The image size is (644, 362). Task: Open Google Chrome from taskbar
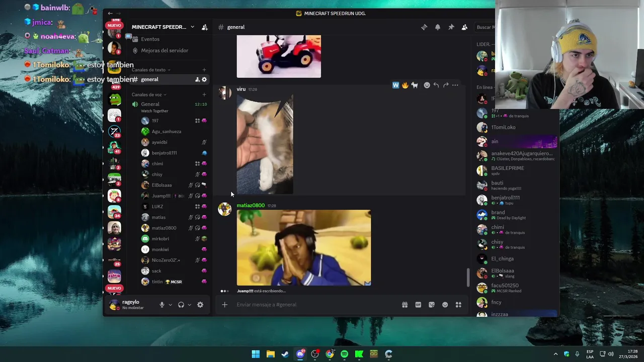[x=330, y=354]
